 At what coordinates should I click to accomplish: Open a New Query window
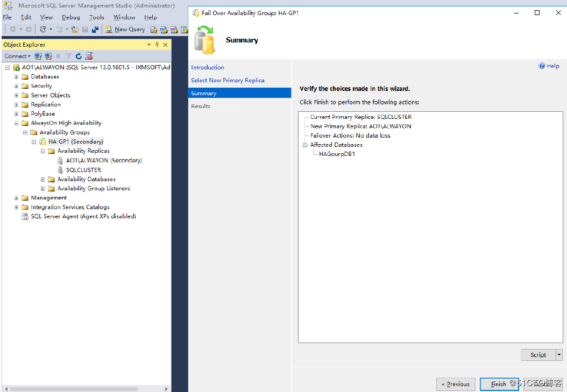point(125,29)
